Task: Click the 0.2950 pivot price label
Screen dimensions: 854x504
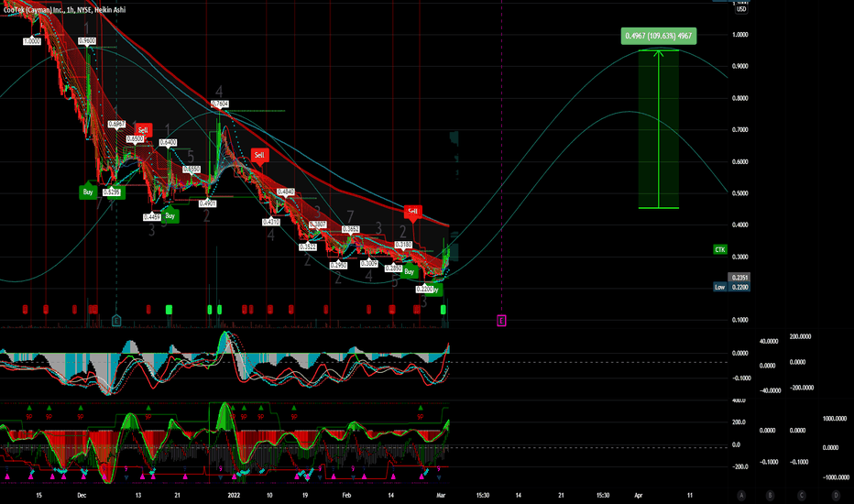Action: coord(338,266)
